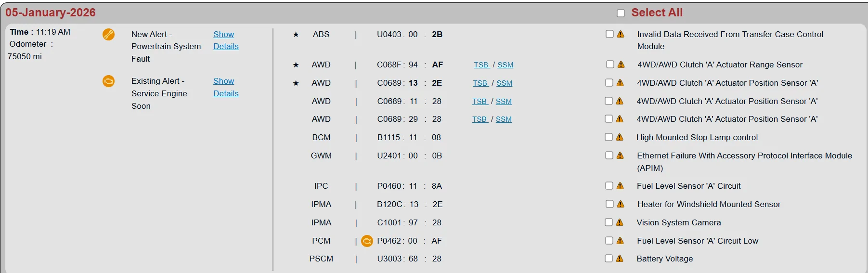Show Details for Service Engine Soon alert
This screenshot has width=868, height=273.
click(x=226, y=87)
